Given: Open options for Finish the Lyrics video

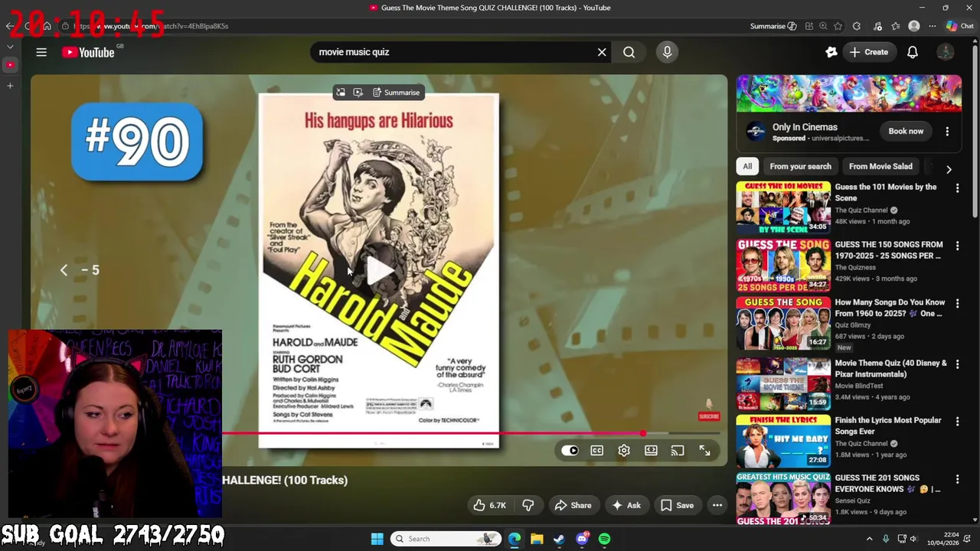Looking at the screenshot, I should [x=957, y=422].
